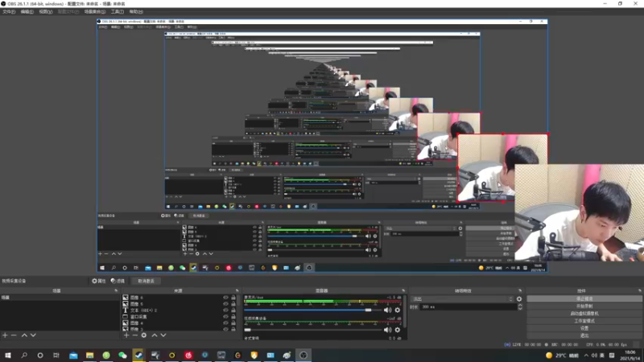Click the 启动虚拟摄像机 (Start Virtual Camera) button

[584, 314]
